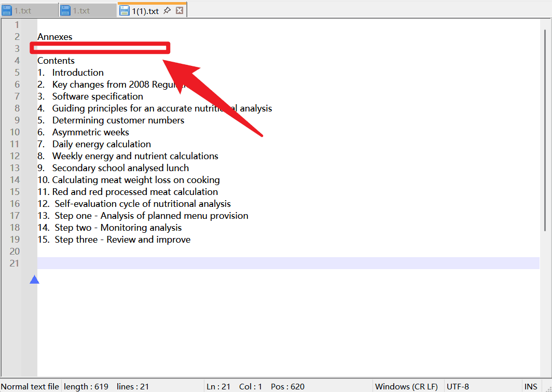Click the 'Annexes' line in the editor
This screenshot has height=392, width=552.
(x=55, y=37)
